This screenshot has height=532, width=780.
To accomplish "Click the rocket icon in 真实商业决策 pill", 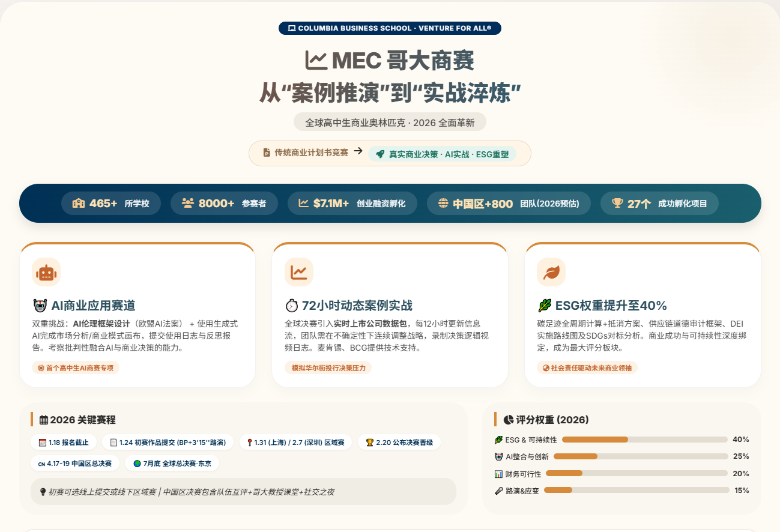I will (x=380, y=154).
